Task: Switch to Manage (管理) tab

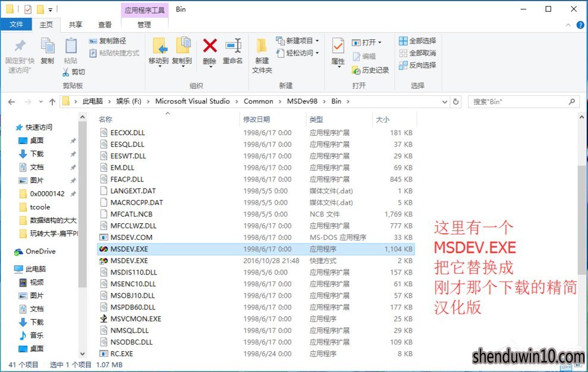Action: pos(144,25)
